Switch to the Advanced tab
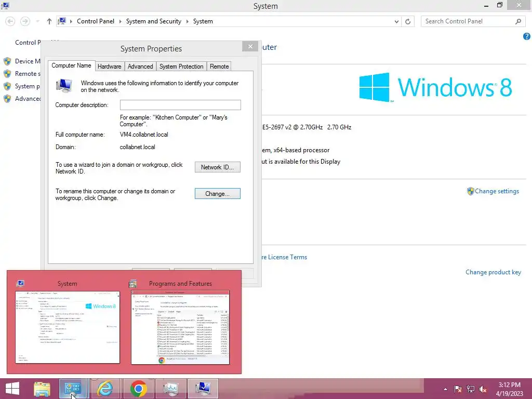Viewport: 532px width, 399px height. click(140, 66)
